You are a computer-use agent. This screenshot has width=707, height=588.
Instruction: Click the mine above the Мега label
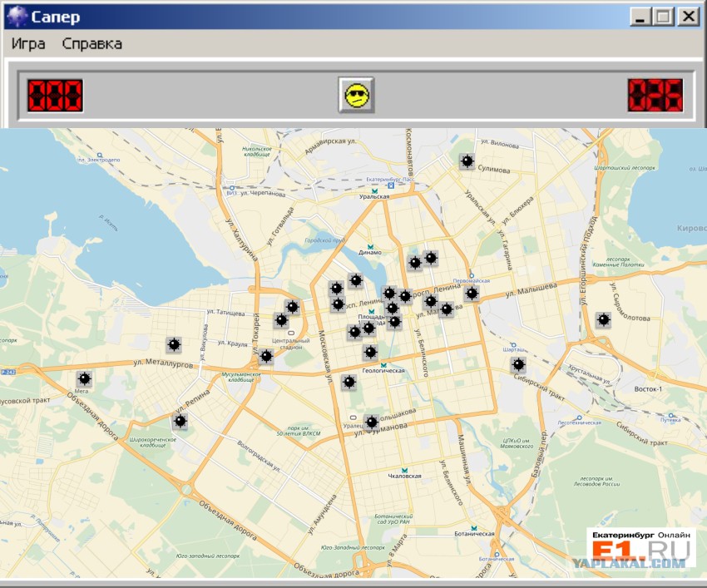84,378
